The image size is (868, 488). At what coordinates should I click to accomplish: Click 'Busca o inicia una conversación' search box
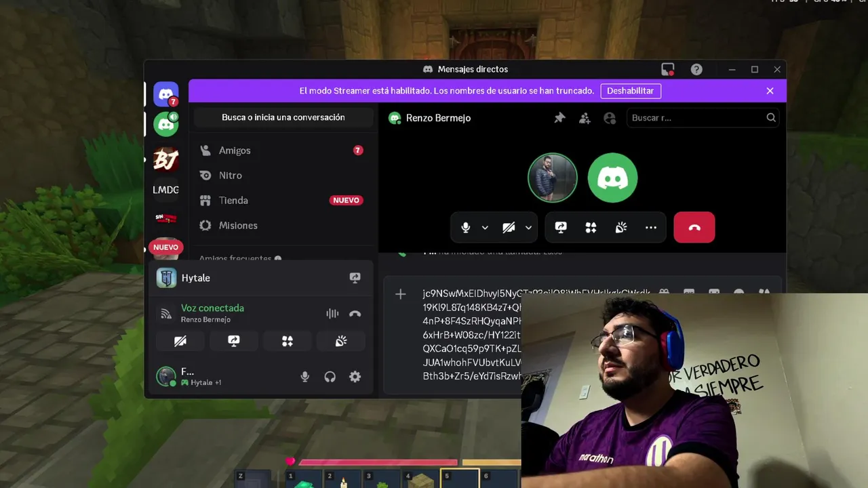click(x=283, y=117)
